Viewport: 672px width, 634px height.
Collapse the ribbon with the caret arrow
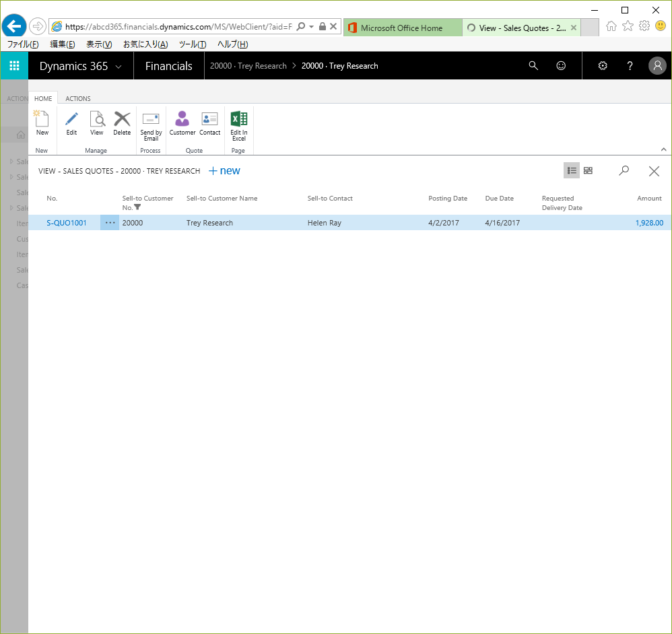(663, 149)
